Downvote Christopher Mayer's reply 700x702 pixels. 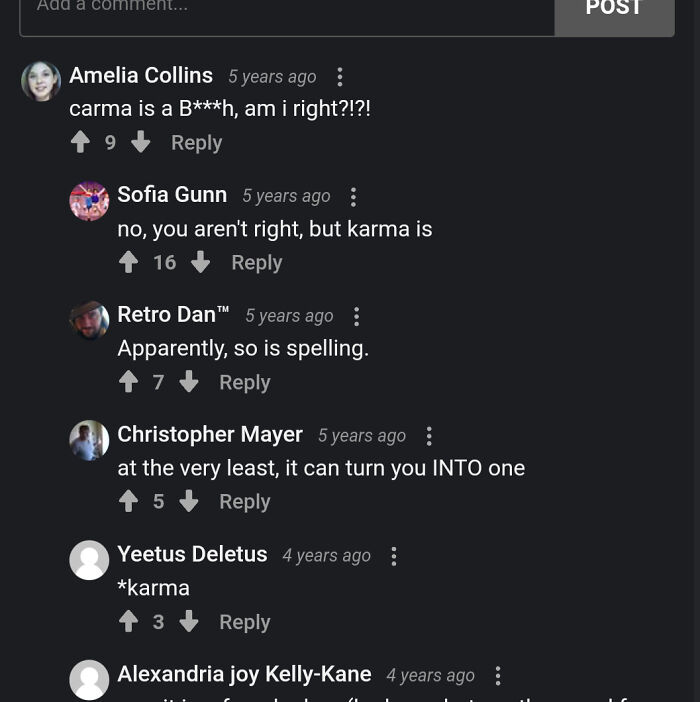[x=189, y=502]
